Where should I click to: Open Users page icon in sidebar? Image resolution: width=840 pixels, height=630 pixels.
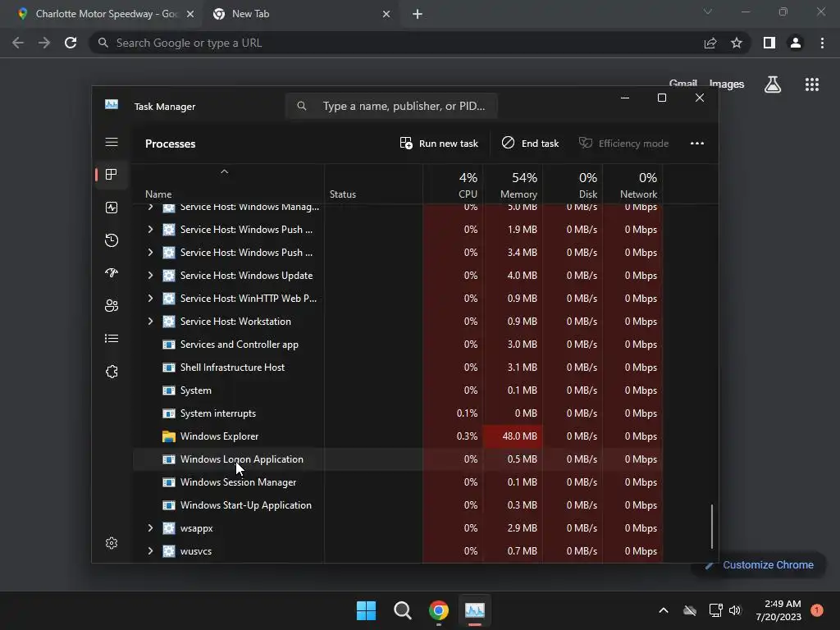(112, 305)
